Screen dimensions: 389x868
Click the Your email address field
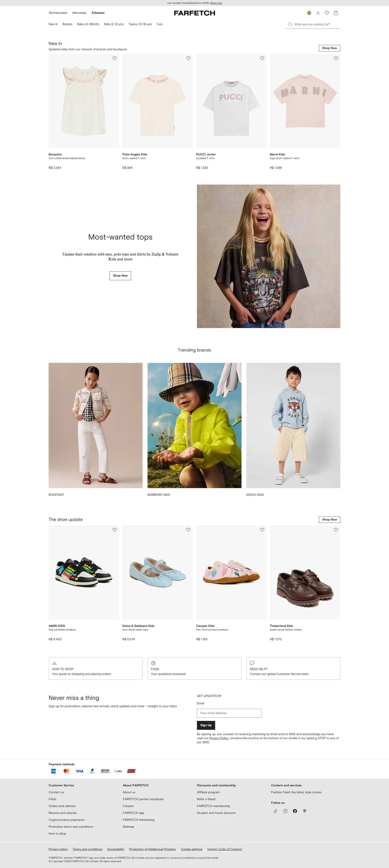pyautogui.click(x=229, y=713)
